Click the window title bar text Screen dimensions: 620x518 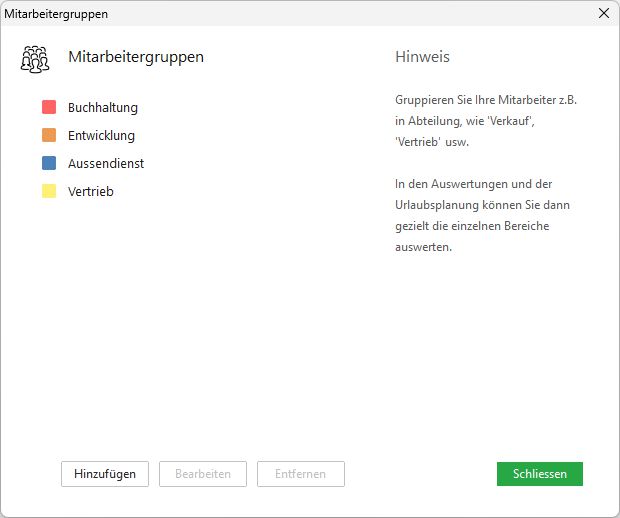click(x=57, y=14)
